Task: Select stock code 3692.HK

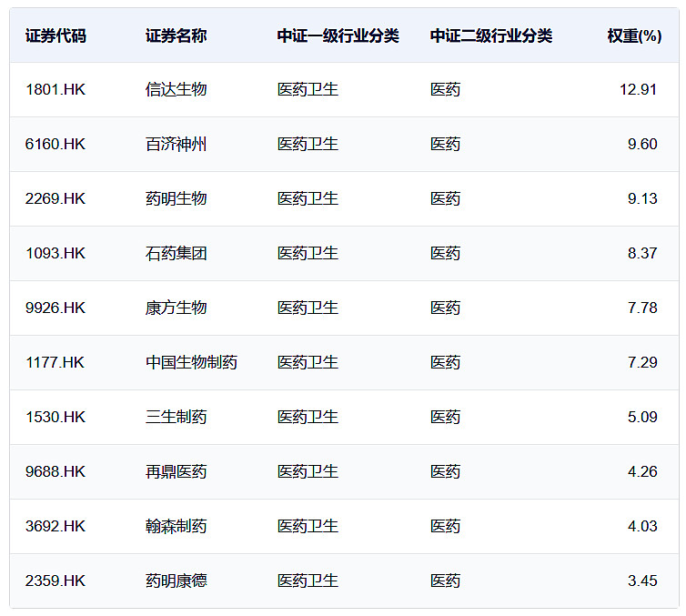Action: [x=55, y=526]
